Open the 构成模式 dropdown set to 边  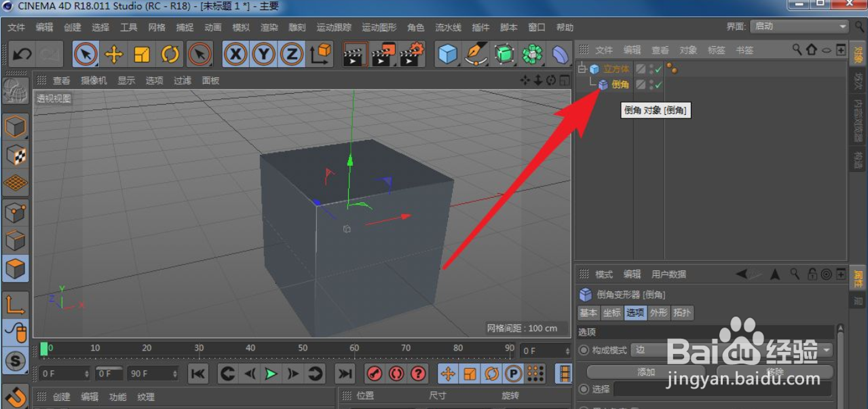coord(679,349)
